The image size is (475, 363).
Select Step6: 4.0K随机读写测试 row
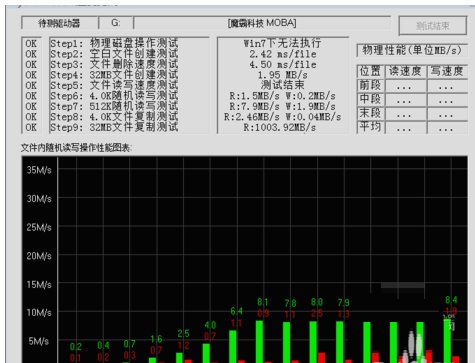click(114, 96)
